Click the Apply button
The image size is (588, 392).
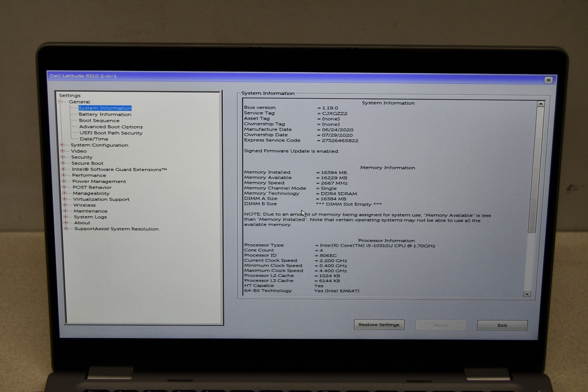pyautogui.click(x=441, y=325)
